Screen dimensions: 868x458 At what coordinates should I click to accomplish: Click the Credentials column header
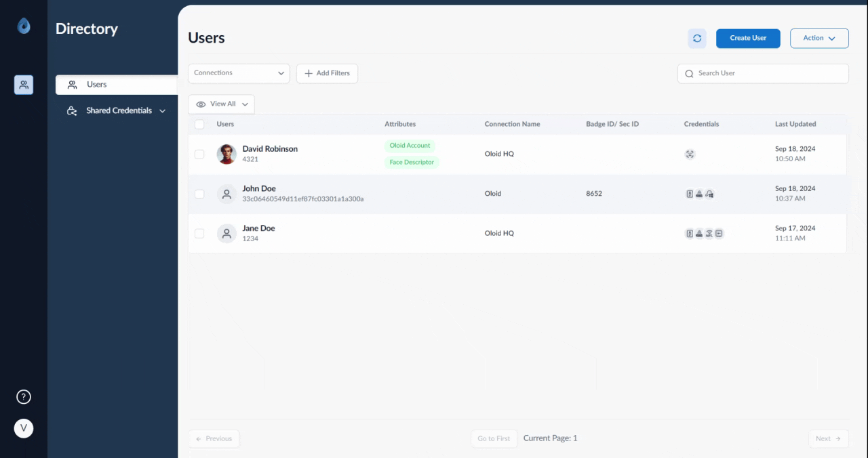pyautogui.click(x=701, y=124)
